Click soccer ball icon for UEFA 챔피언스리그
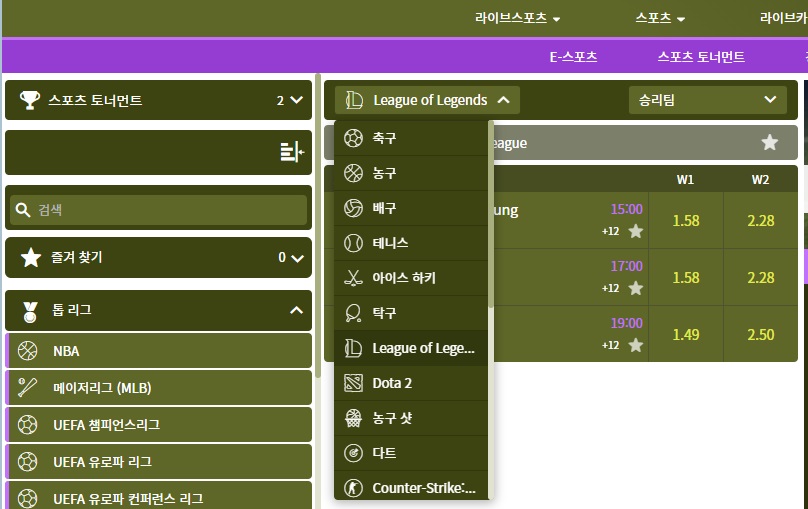 click(27, 425)
